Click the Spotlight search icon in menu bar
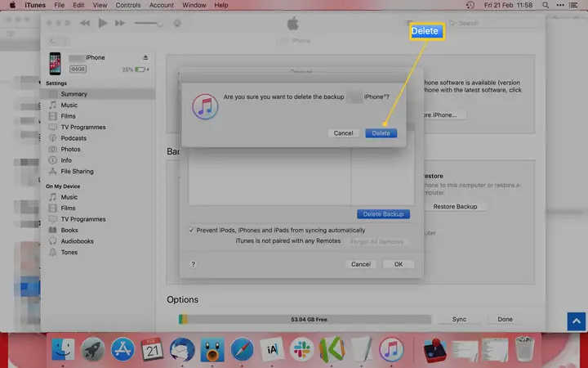Screen dimensions: 588x368 pos(546,5)
